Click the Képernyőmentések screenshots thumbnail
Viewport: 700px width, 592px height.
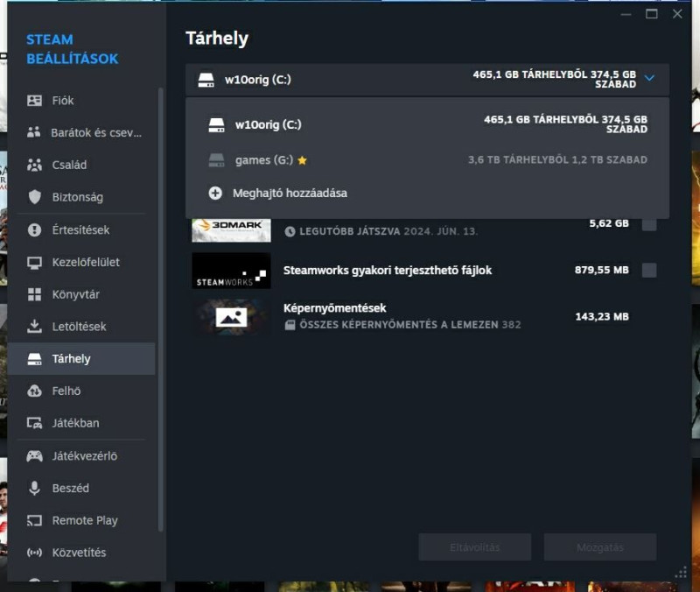click(231, 317)
